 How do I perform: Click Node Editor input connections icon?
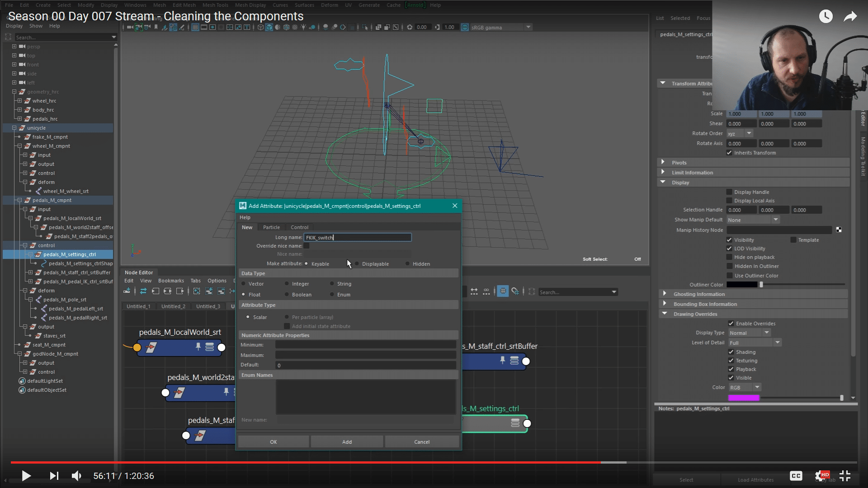(155, 291)
